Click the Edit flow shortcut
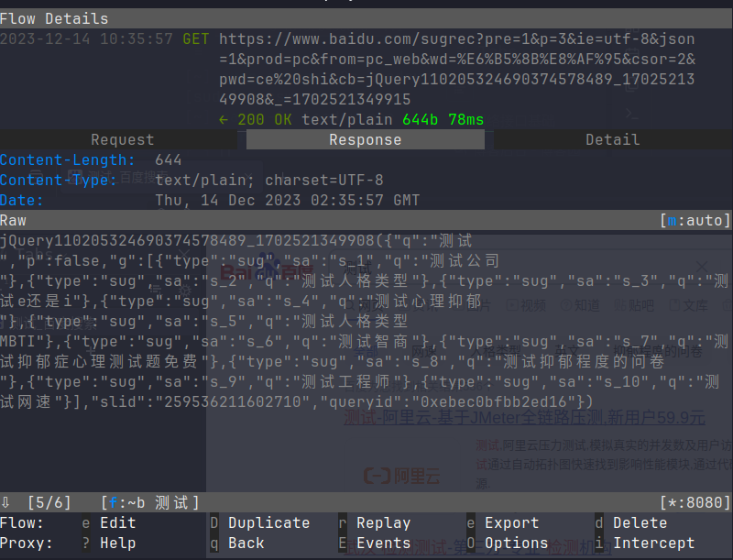Viewport: 733px width, 560px height. [117, 522]
